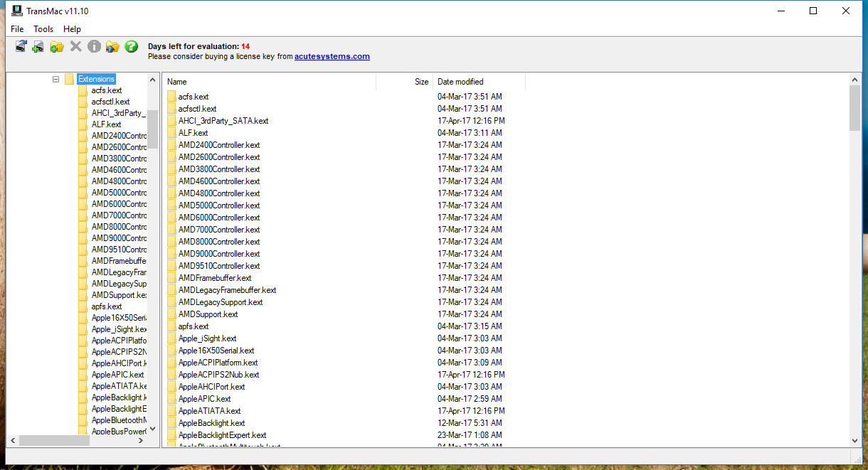Viewport: 868px width, 470px height.
Task: Click the gray X delete toolbar icon
Action: pyautogui.click(x=76, y=46)
